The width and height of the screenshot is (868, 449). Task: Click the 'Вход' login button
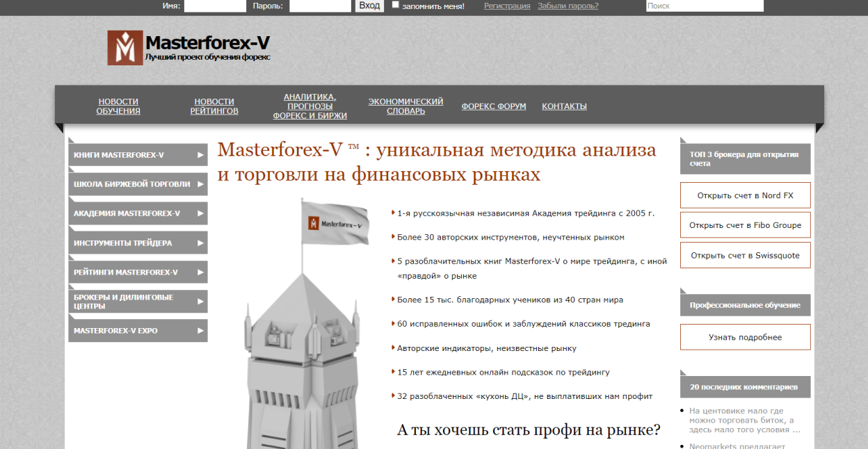pyautogui.click(x=369, y=6)
